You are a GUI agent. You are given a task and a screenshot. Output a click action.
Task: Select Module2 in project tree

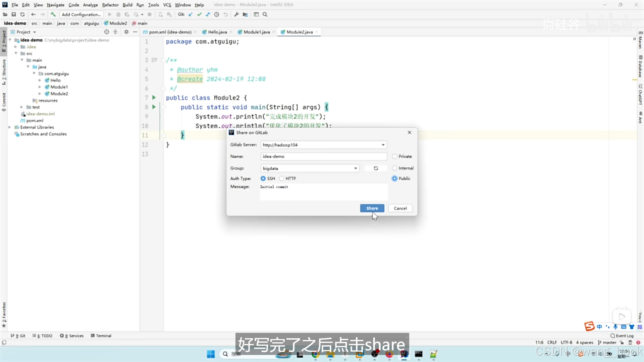coord(59,94)
